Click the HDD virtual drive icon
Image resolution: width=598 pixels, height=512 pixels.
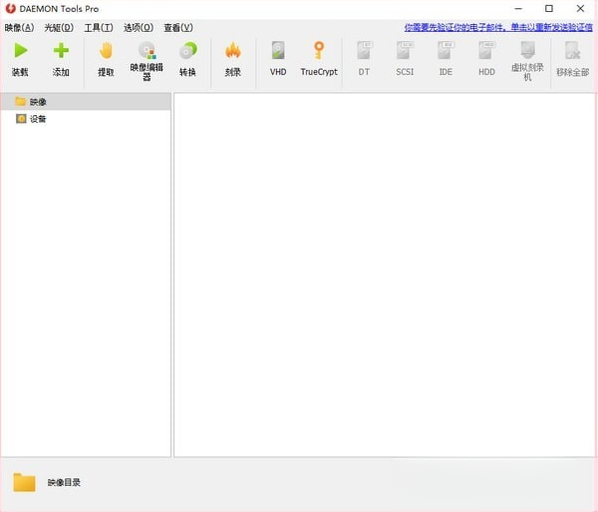point(487,50)
